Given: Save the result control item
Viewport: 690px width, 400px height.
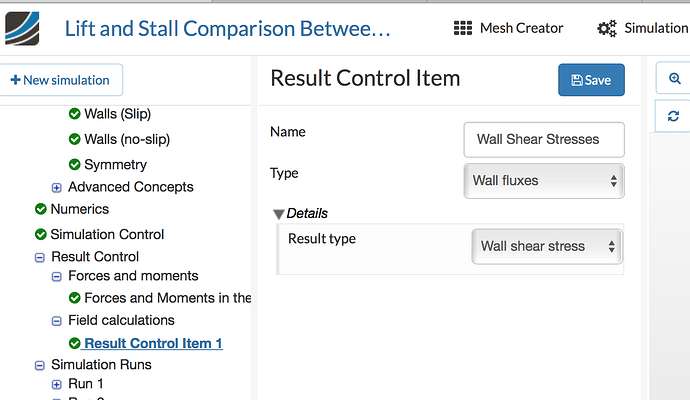Looking at the screenshot, I should click(x=591, y=80).
